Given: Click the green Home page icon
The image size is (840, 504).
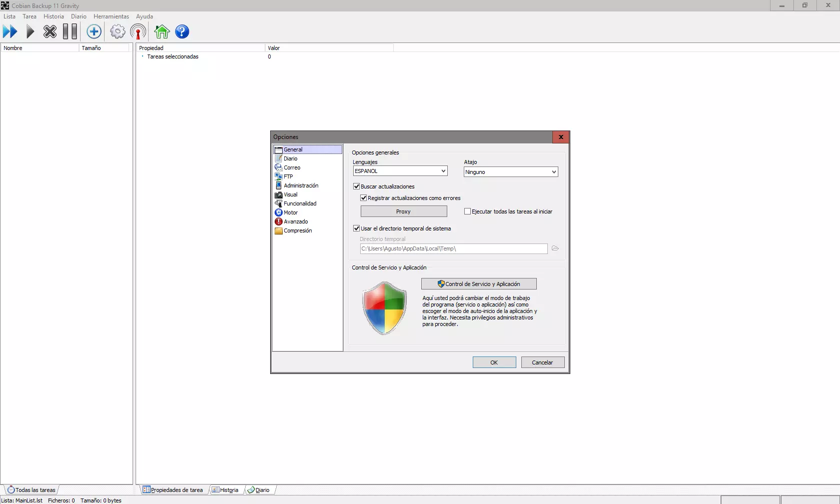Looking at the screenshot, I should pos(162,32).
